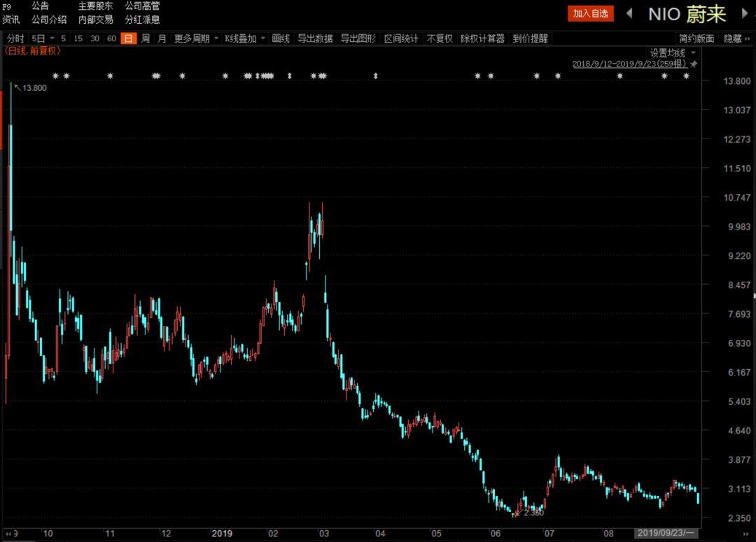
Task: Open the 设置均线 dropdown
Action: click(x=673, y=53)
